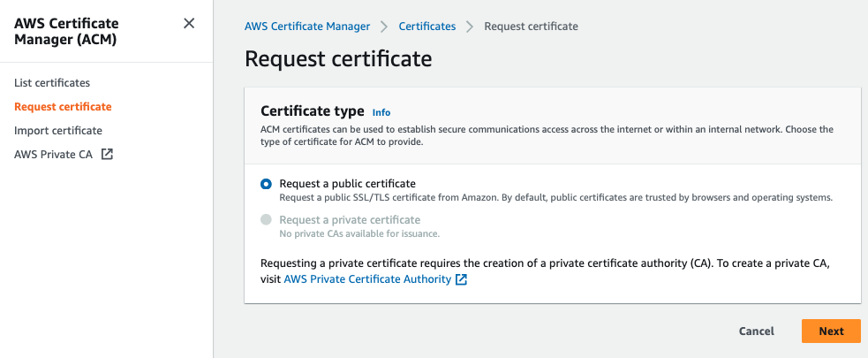Click the Request certificate page heading

point(338,59)
